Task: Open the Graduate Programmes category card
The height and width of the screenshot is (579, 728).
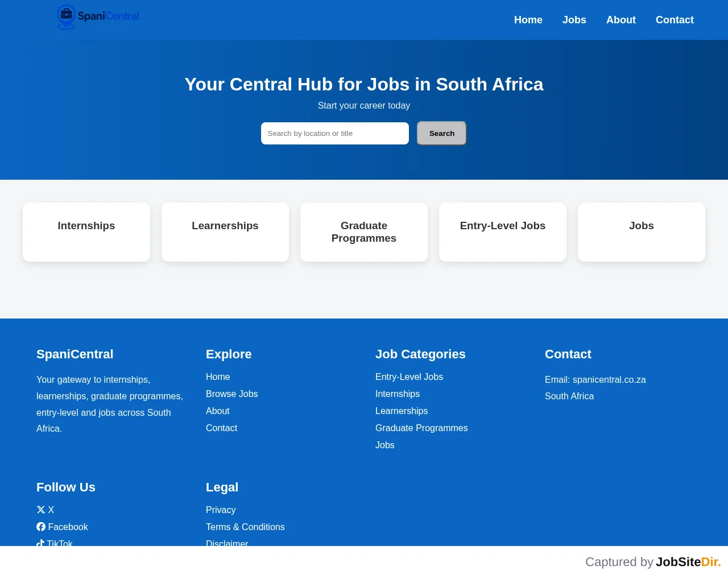Action: pos(364,232)
